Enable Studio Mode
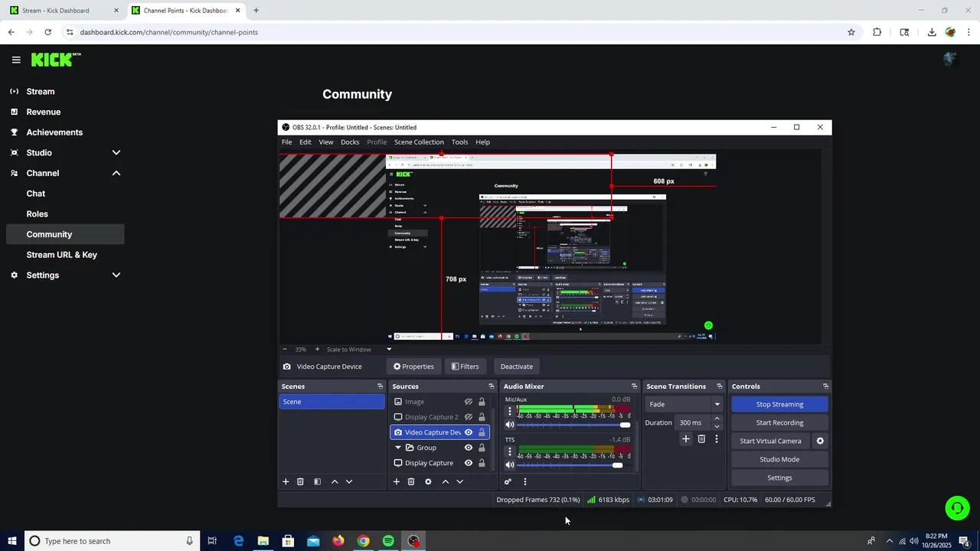 pyautogui.click(x=779, y=459)
